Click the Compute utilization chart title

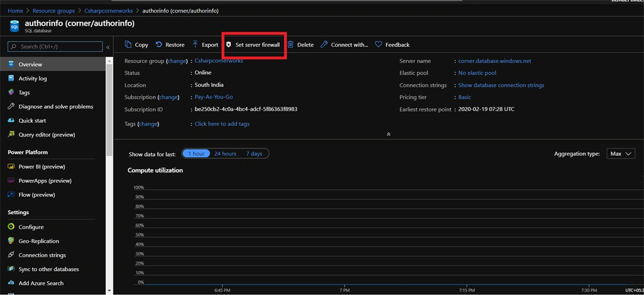pos(155,170)
